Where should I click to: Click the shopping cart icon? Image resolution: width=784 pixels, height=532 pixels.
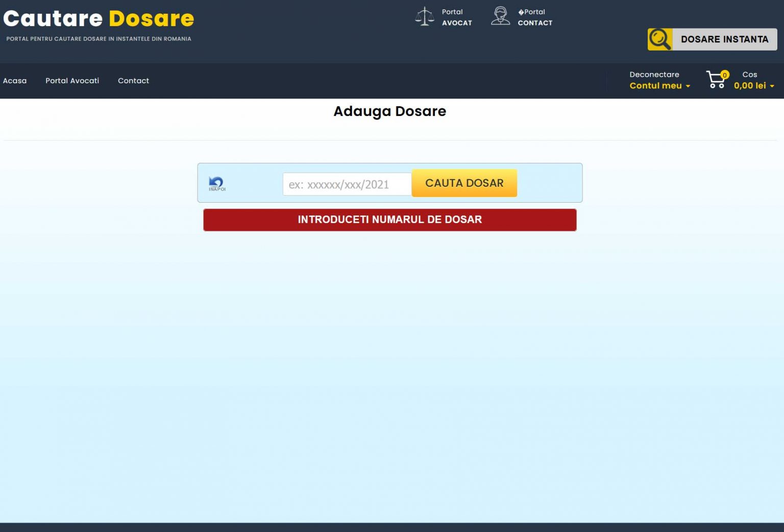pos(717,80)
